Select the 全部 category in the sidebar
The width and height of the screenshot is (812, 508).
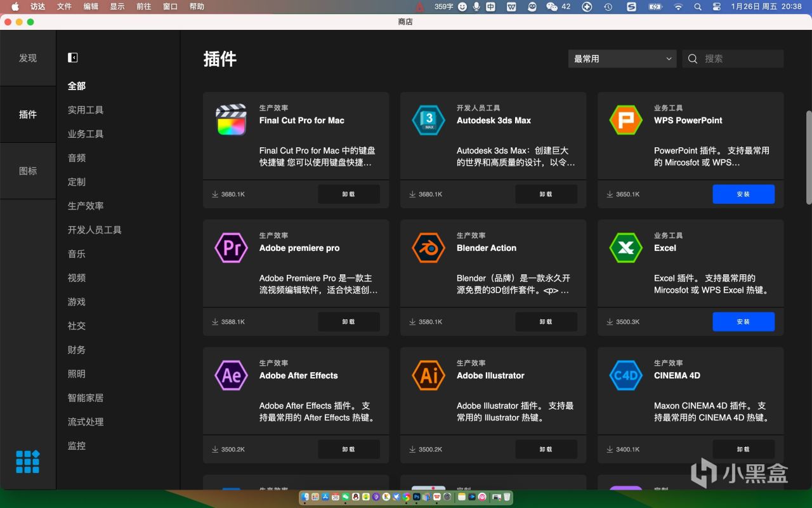pos(77,86)
